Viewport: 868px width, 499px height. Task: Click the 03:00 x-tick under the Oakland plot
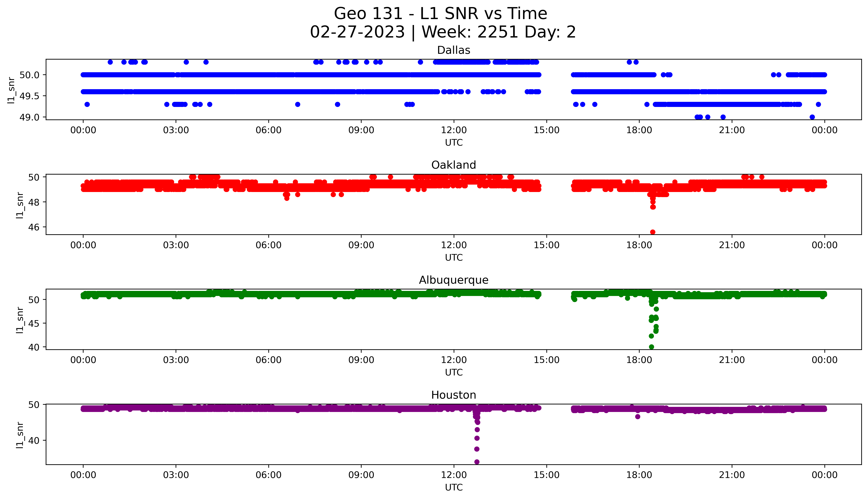coord(176,245)
